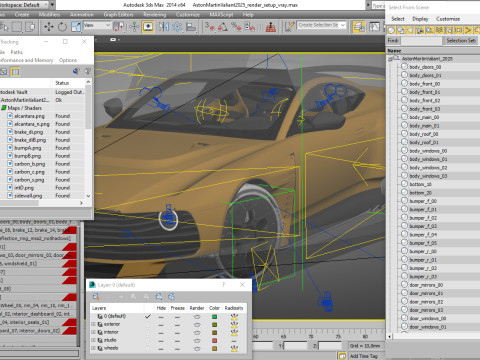Click the Selection Set button
480x360 pixels.
coord(461,41)
